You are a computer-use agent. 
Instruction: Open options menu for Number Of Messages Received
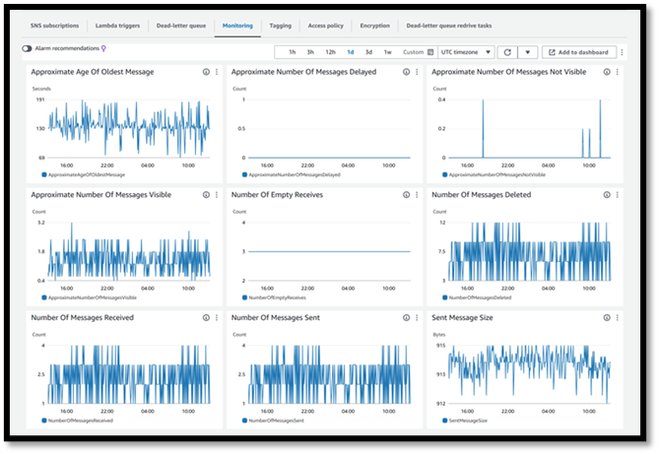pos(216,317)
